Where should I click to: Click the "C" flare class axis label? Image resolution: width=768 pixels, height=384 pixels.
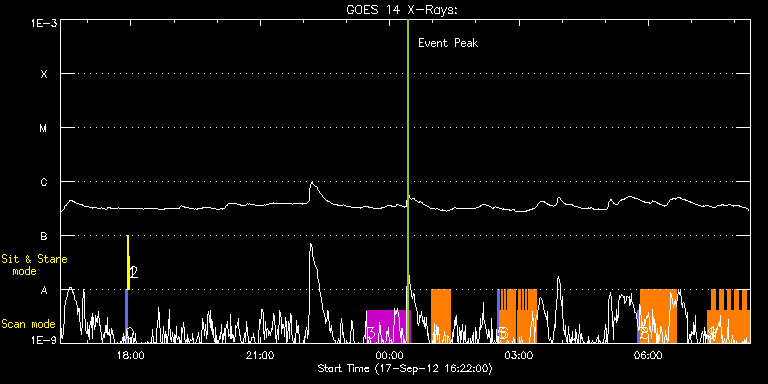44,182
